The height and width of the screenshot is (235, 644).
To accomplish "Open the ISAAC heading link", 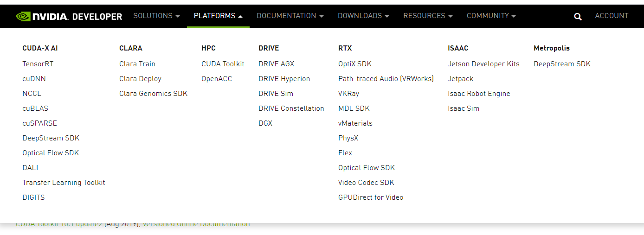I will pyautogui.click(x=458, y=48).
